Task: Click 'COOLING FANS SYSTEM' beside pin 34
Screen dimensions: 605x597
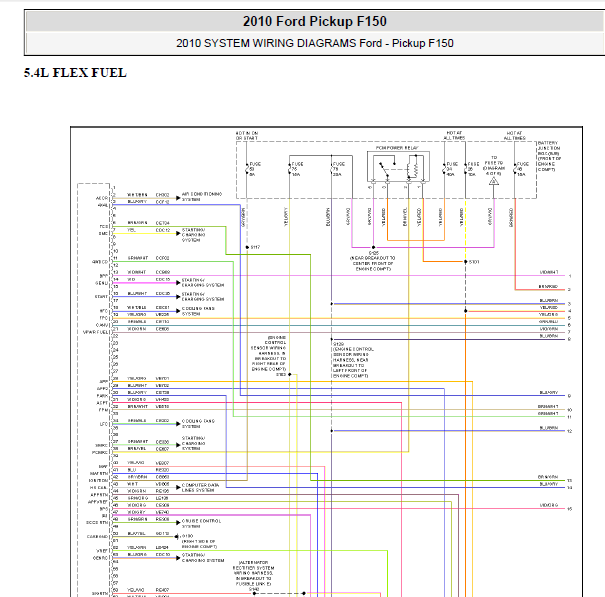Action: pyautogui.click(x=198, y=424)
